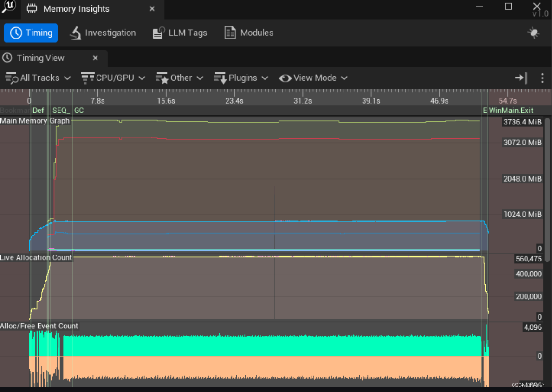Click the Unreal Insights logo icon
This screenshot has height=392, width=552.
[x=9, y=8]
